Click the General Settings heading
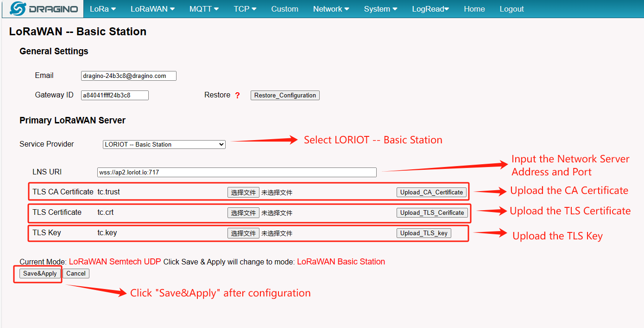The height and width of the screenshot is (328, 644). pos(54,51)
